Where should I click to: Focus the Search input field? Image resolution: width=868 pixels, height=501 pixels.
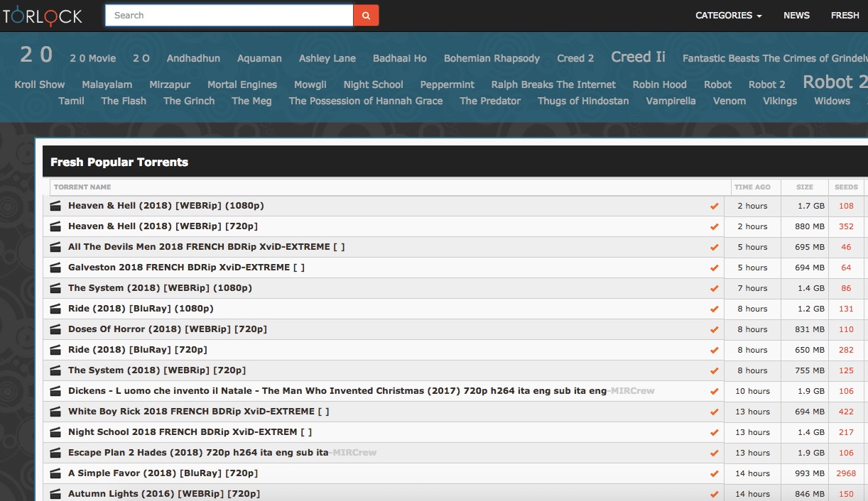coord(229,15)
